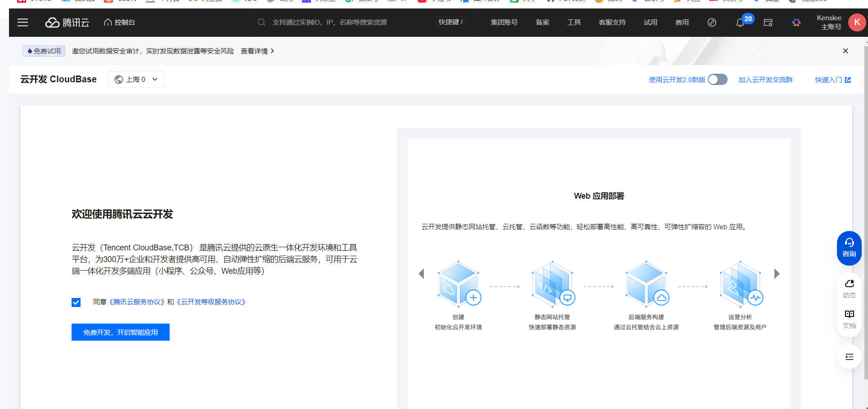Click the 快速部署静态资源 caption

pyautogui.click(x=552, y=327)
